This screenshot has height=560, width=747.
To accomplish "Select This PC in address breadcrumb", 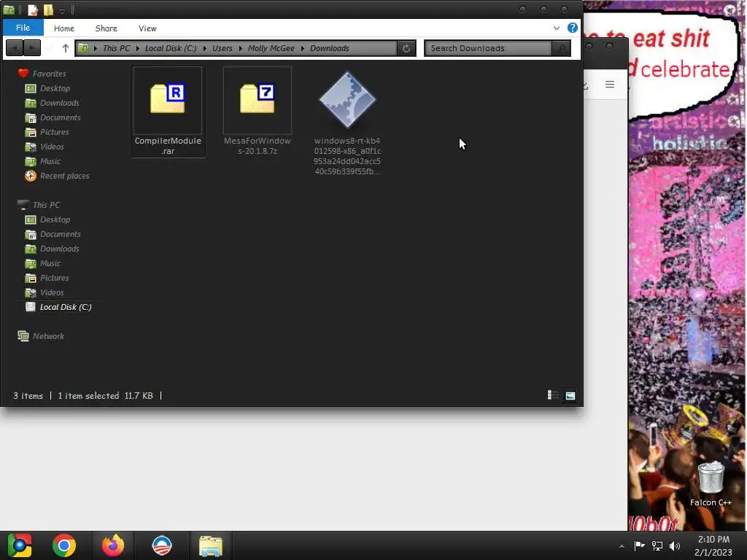I will (116, 48).
